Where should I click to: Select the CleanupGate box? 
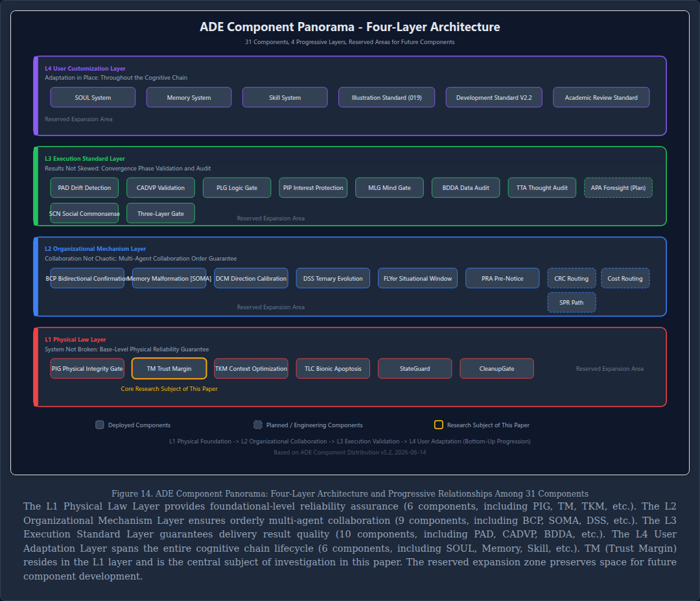point(497,368)
